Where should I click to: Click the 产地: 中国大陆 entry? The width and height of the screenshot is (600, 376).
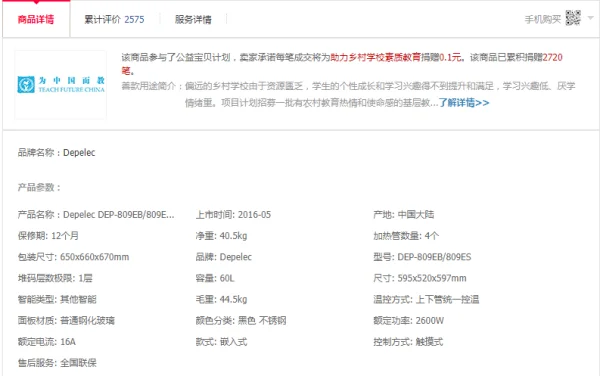pyautogui.click(x=404, y=215)
